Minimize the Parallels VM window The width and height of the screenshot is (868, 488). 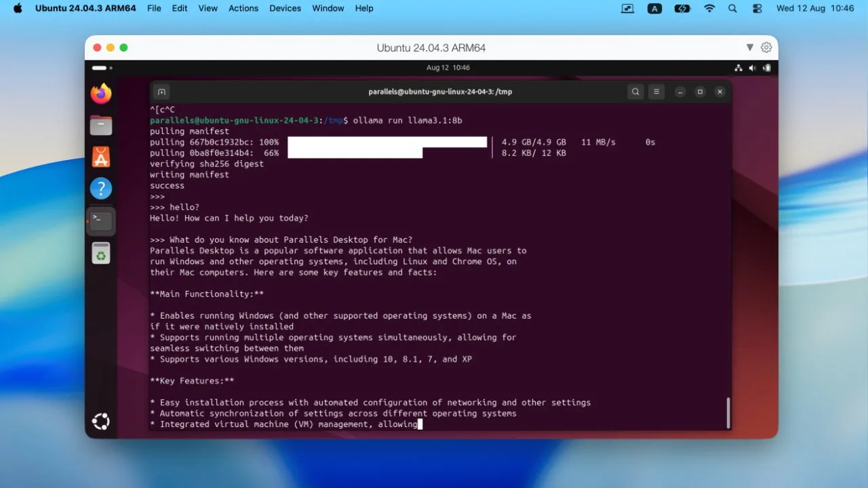pos(111,47)
